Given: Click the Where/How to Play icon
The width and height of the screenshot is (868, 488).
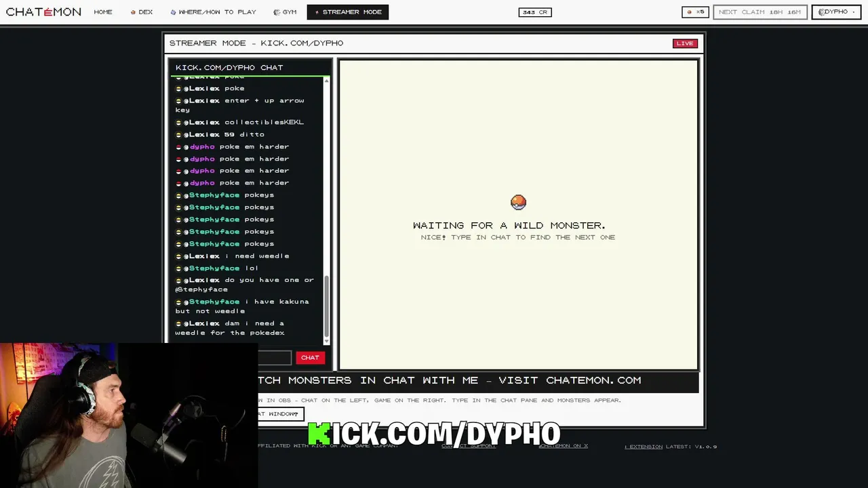Looking at the screenshot, I should (173, 12).
